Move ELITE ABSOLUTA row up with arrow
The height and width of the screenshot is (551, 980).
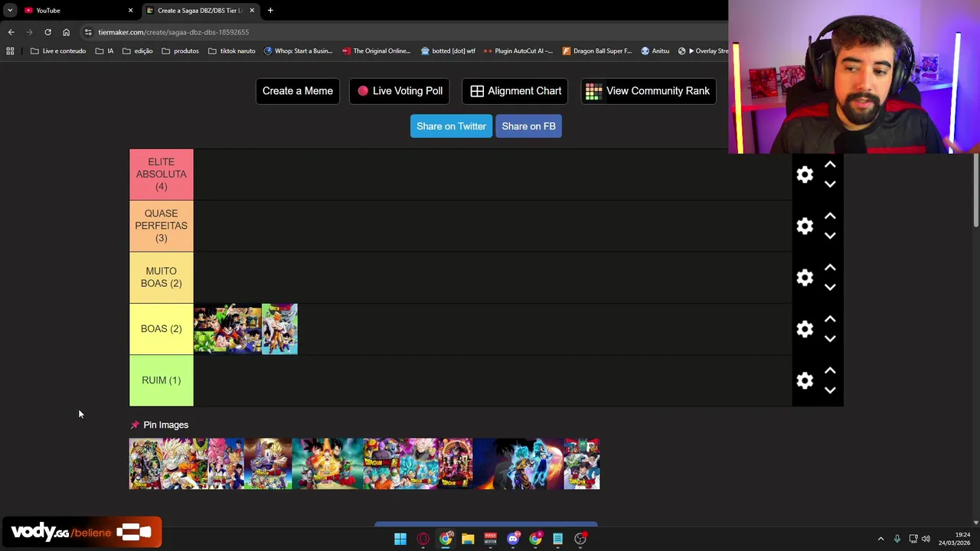830,165
